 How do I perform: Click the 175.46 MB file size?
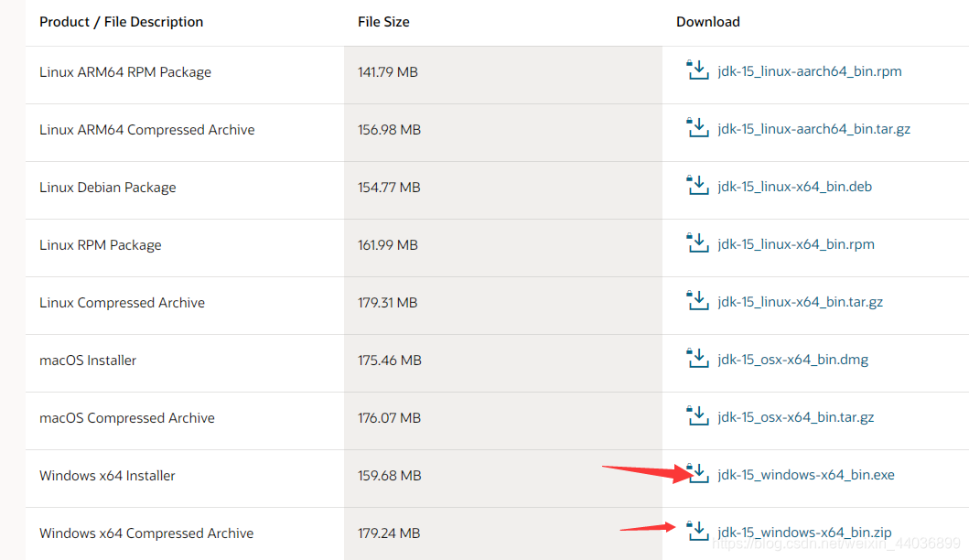click(389, 361)
